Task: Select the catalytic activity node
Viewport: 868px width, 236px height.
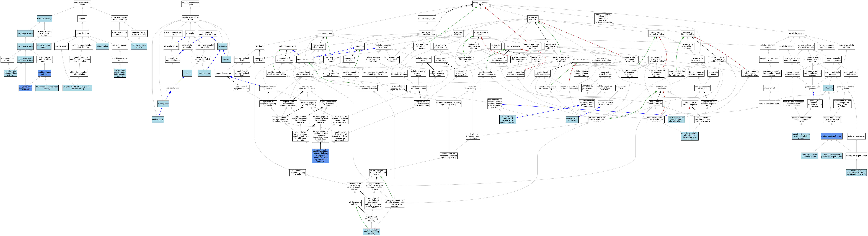Action: (45, 19)
